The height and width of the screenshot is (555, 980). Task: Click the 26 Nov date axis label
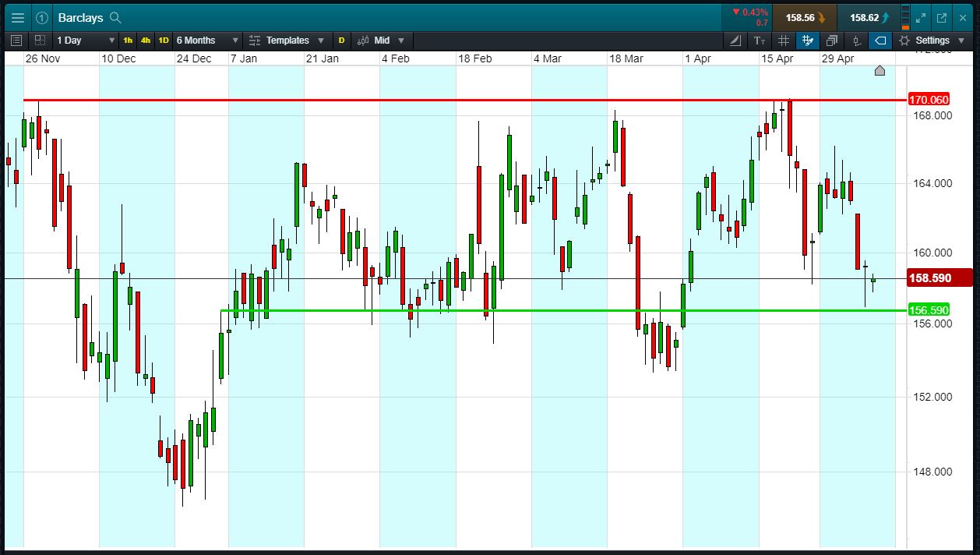(42, 58)
